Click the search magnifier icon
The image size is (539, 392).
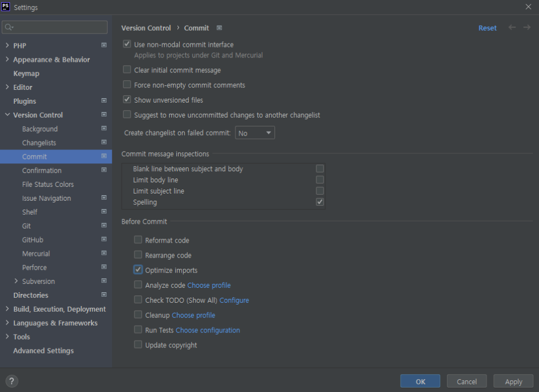(x=9, y=27)
